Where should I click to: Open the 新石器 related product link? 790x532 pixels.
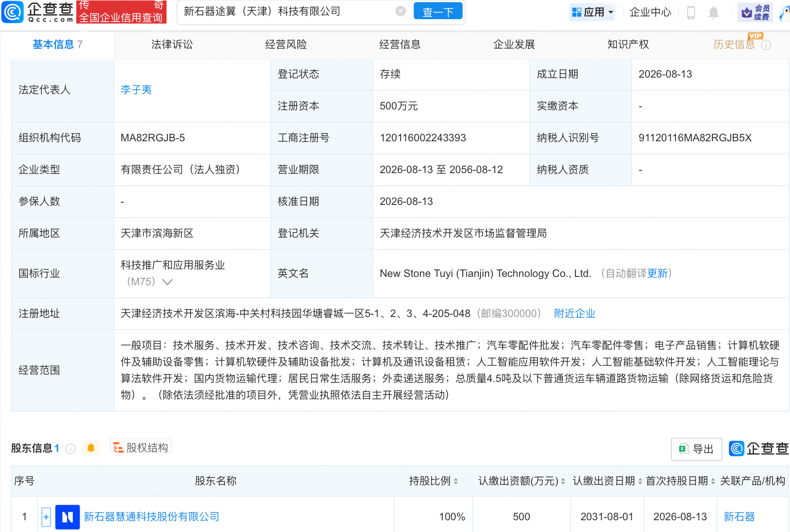(x=739, y=517)
